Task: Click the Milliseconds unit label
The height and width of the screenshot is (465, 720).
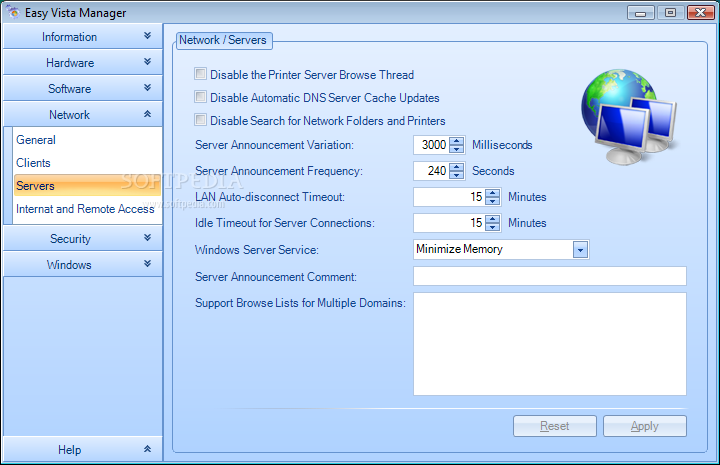Action: tap(502, 145)
